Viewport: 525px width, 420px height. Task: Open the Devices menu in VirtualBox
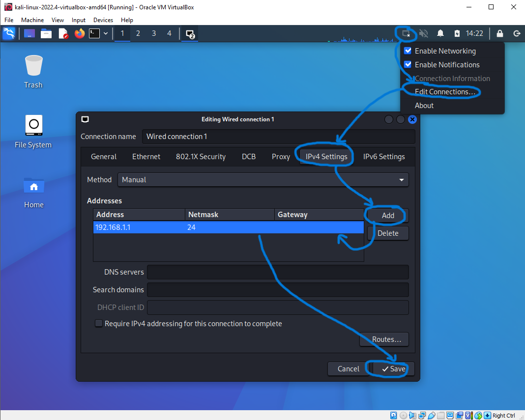click(x=103, y=20)
